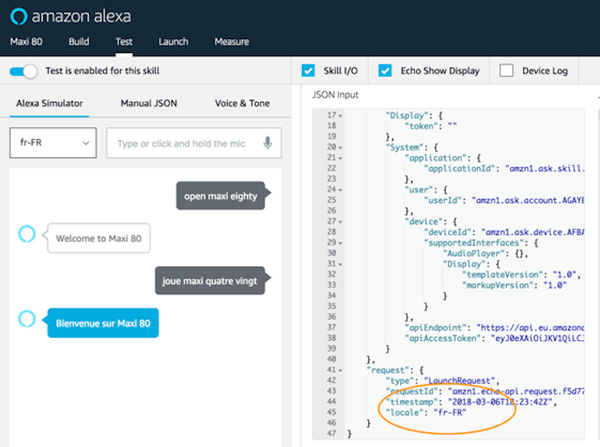
Task: Switch to the Build tab
Action: point(80,42)
